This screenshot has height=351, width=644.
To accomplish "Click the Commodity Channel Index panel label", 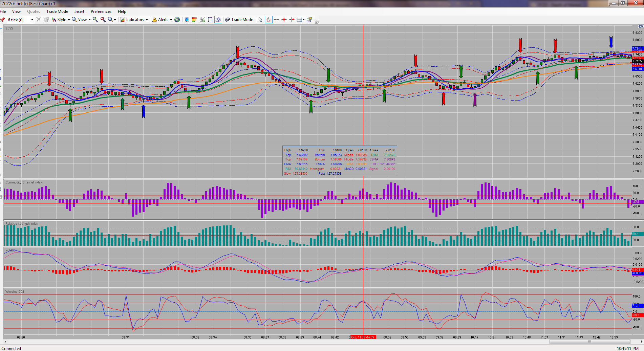I will tap(24, 182).
